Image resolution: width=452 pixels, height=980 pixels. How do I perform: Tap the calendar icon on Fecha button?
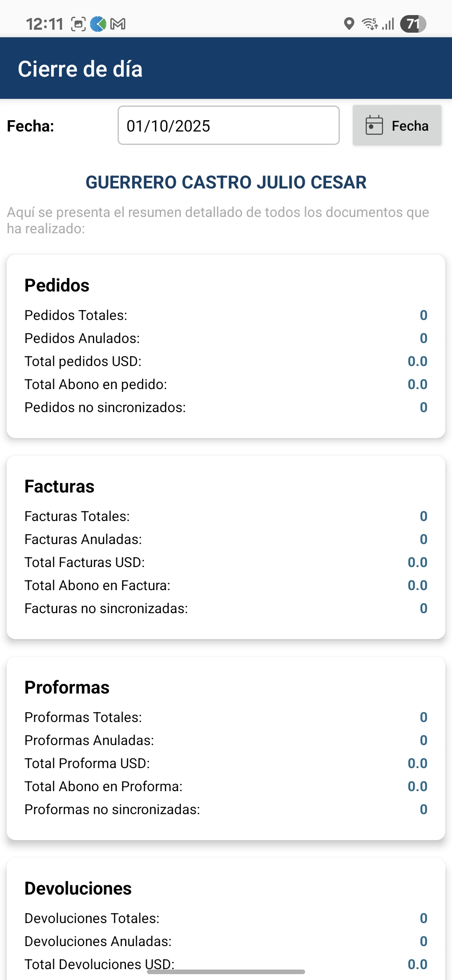coord(374,125)
